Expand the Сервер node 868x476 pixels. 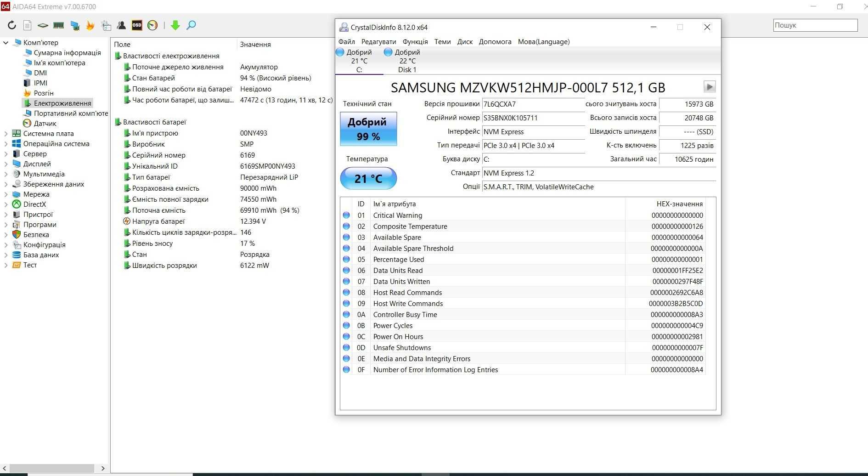[x=6, y=153]
